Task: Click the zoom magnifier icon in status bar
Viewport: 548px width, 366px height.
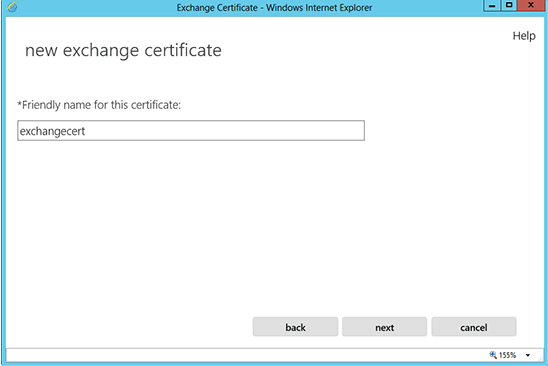Action: click(x=493, y=355)
